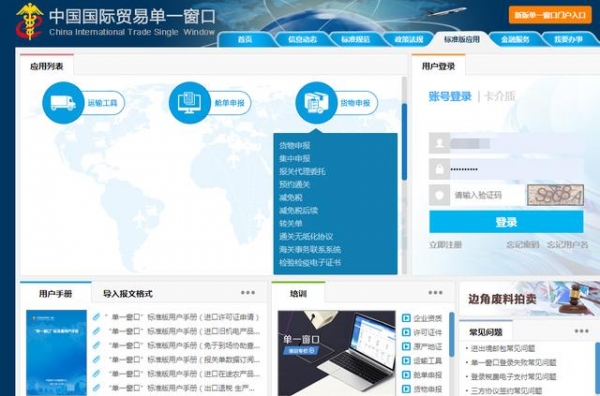Click the shield icon in captcha field
This screenshot has height=396, width=600.
tap(439, 195)
